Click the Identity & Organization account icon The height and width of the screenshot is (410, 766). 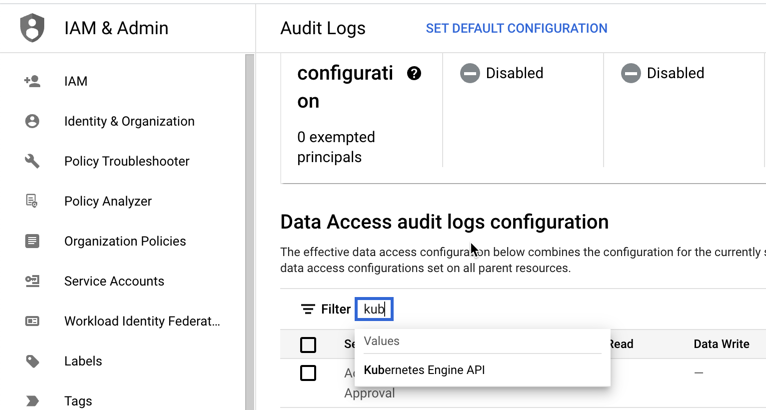click(x=32, y=121)
